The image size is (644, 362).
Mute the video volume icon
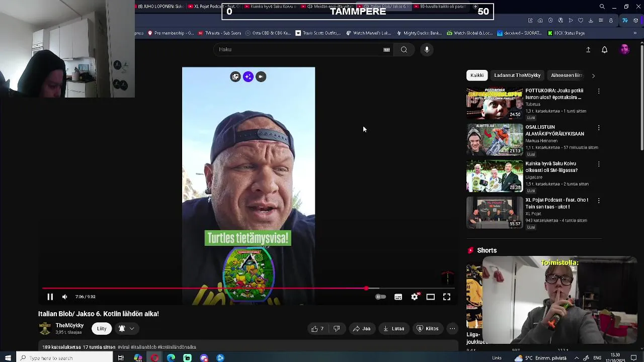coord(64,297)
